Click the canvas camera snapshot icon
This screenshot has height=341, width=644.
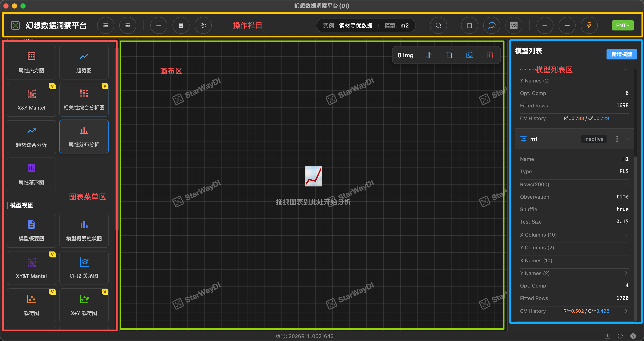click(x=470, y=55)
